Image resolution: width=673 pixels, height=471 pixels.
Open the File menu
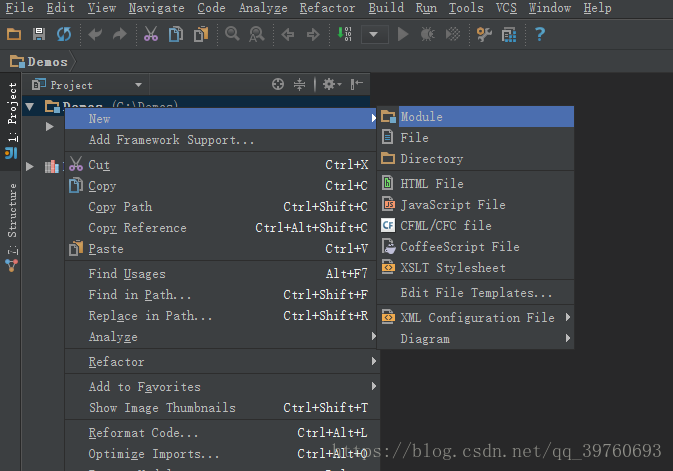click(x=20, y=8)
